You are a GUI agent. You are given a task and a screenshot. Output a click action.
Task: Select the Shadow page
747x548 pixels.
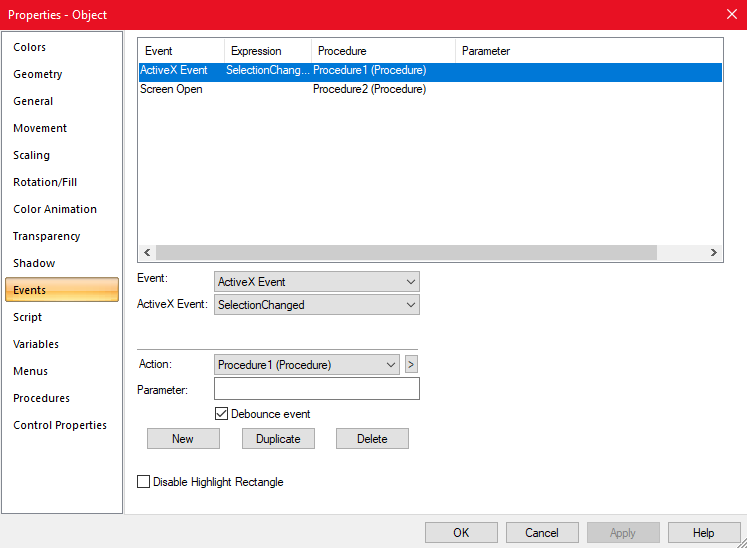click(34, 263)
